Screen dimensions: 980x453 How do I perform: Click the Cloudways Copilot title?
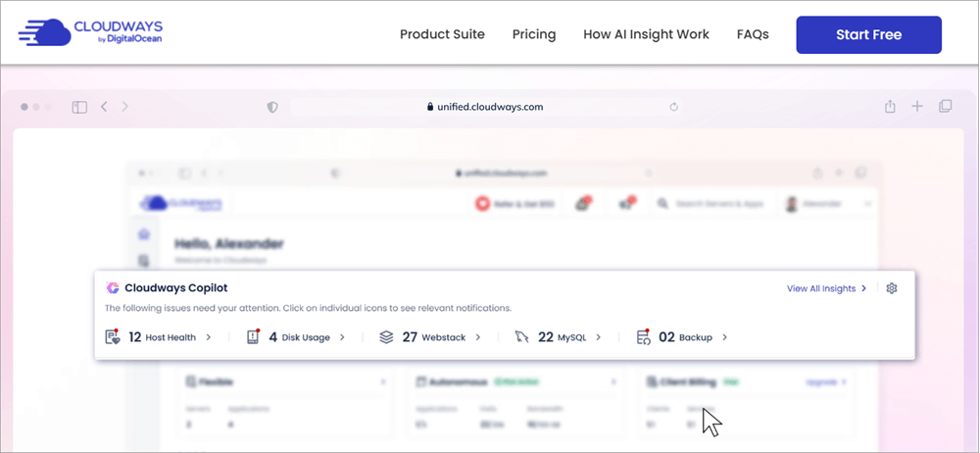tap(176, 288)
